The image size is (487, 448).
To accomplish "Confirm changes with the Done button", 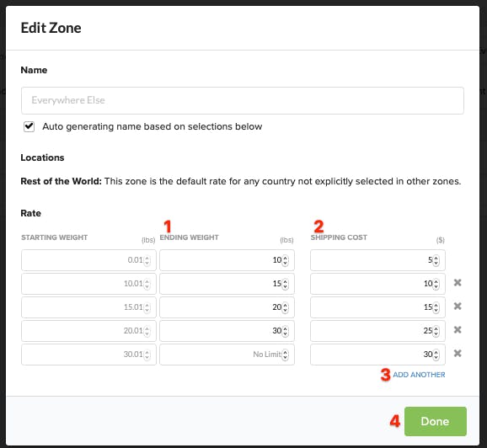I will [x=435, y=421].
